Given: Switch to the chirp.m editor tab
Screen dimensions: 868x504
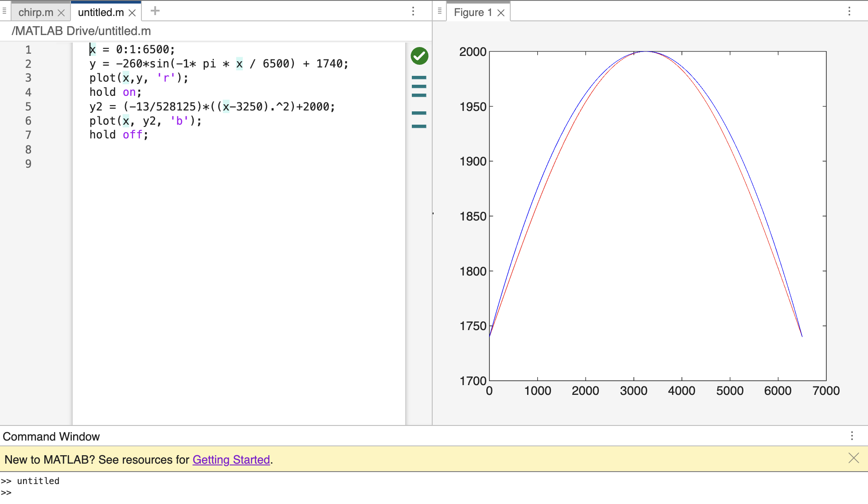Looking at the screenshot, I should pos(35,12).
